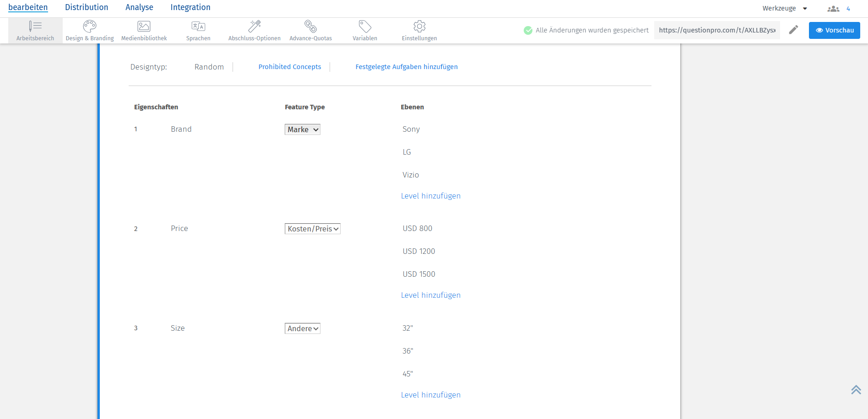Expand the Marke feature type dropdown
The width and height of the screenshot is (868, 419).
pos(302,129)
